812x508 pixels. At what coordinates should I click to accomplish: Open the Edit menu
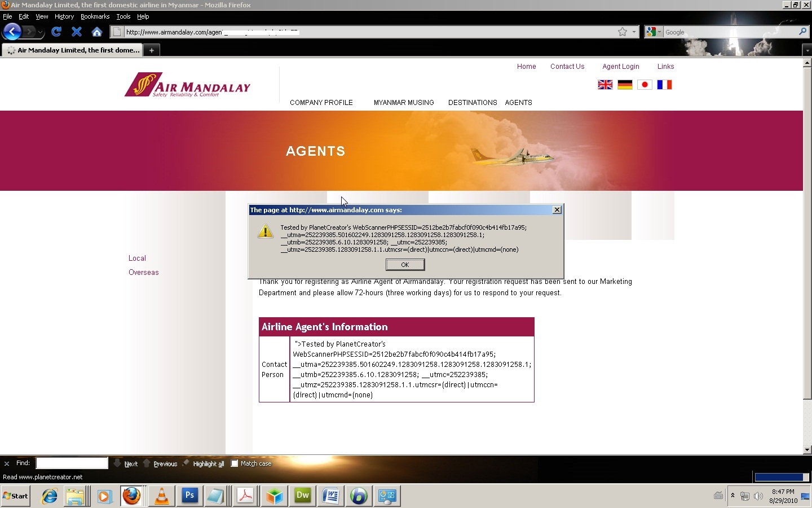[24, 16]
